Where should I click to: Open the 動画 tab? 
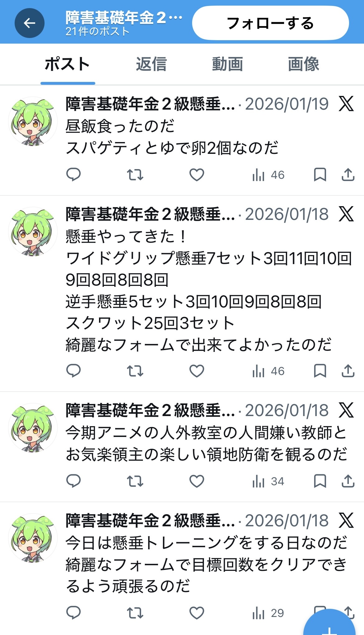(x=227, y=64)
